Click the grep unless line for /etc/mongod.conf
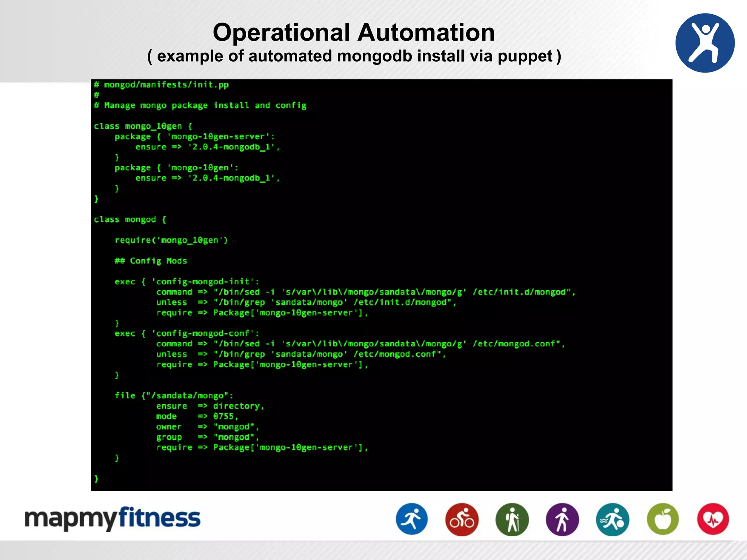Screen dimensions: 747x560 point(301,354)
